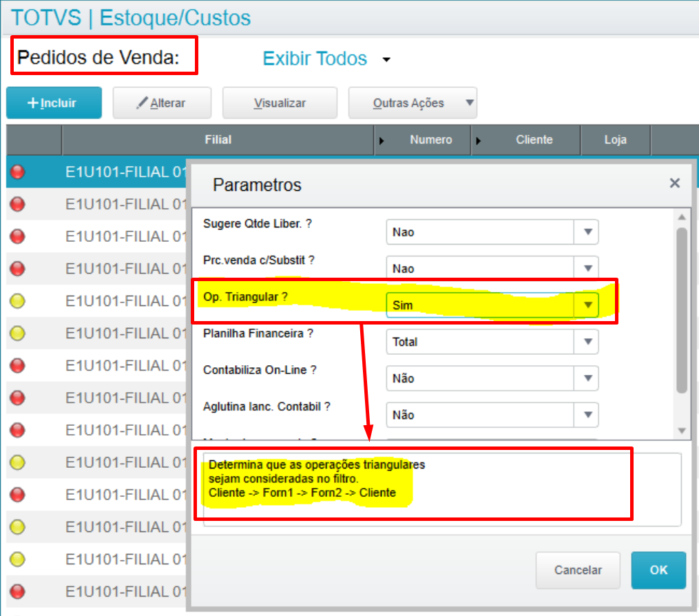Image resolution: width=699 pixels, height=616 pixels.
Task: Sort by the Filial column header
Action: [x=218, y=140]
